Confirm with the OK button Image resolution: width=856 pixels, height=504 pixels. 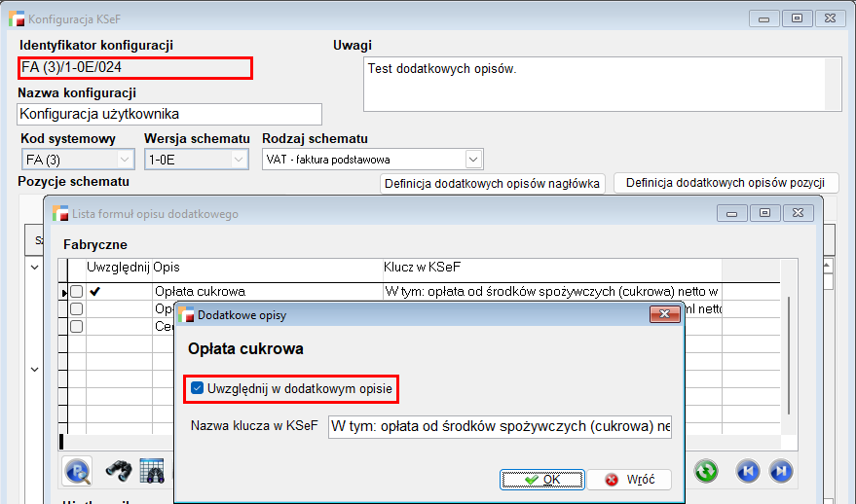tap(541, 480)
